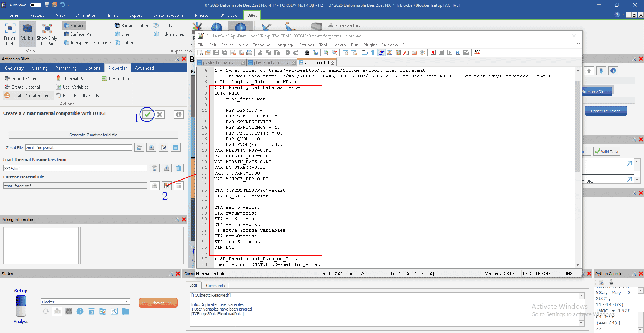Screen dimensions: 644x333
Task: Click Generate Z-mat material file button
Action: coord(93,135)
